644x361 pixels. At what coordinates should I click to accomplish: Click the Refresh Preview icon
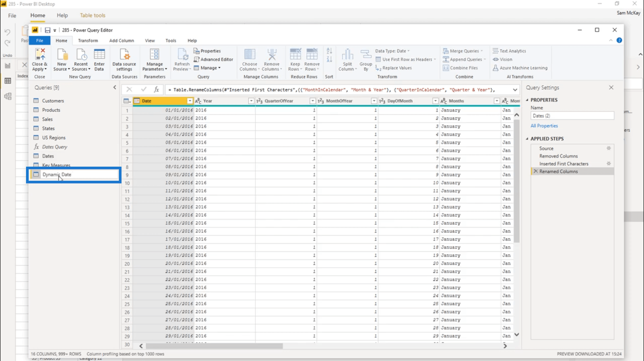click(182, 54)
